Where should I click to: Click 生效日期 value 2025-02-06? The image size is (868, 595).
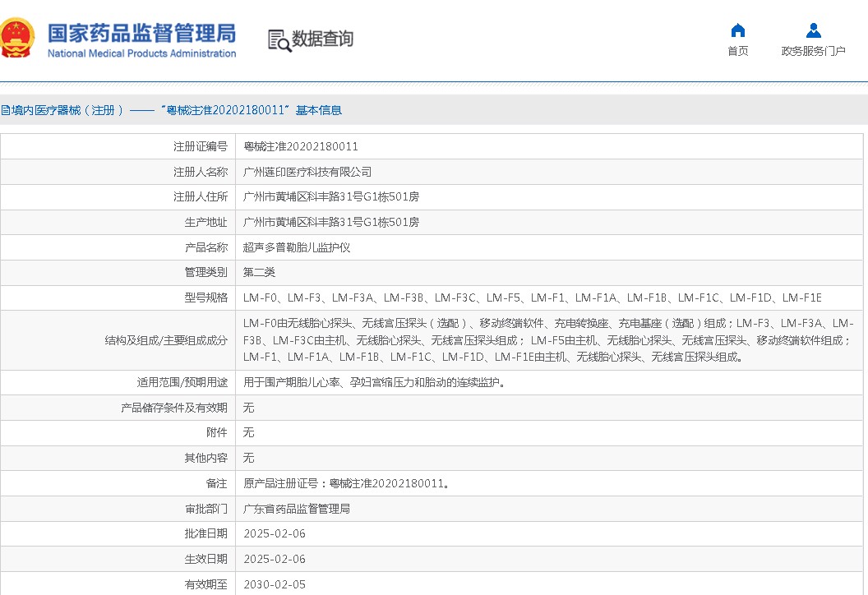(x=275, y=559)
